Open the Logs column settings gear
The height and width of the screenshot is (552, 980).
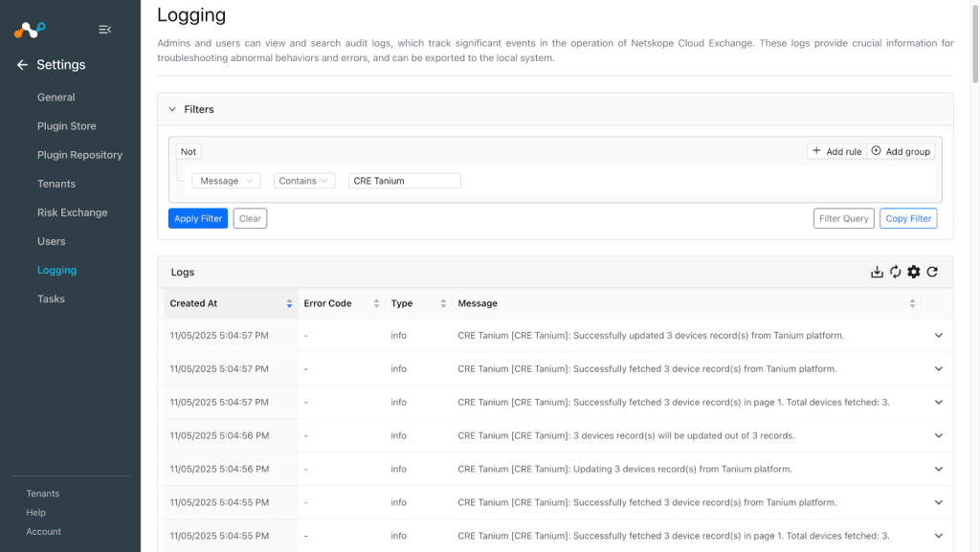(914, 272)
